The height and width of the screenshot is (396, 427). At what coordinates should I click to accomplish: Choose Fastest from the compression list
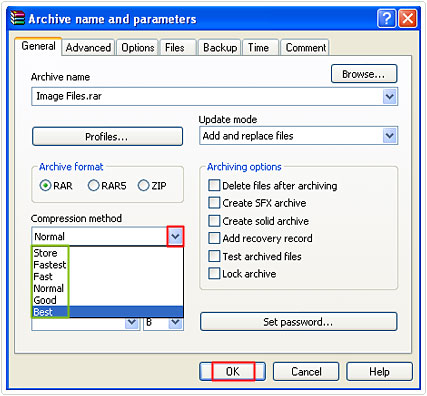tap(107, 265)
